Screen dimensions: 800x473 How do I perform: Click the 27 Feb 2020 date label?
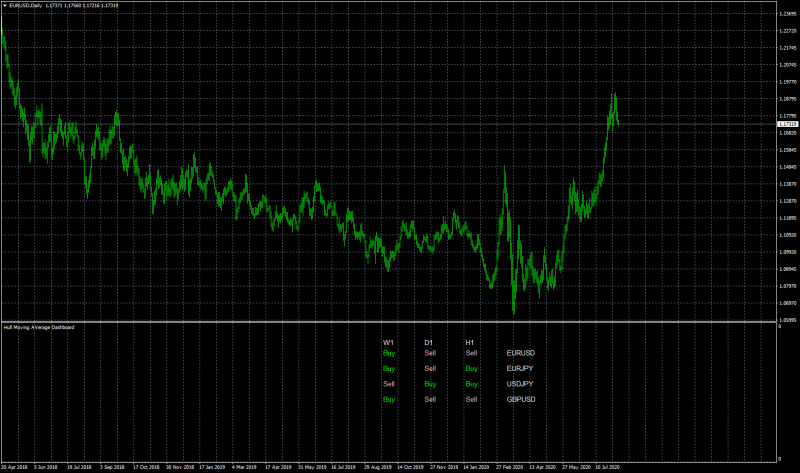(x=509, y=467)
